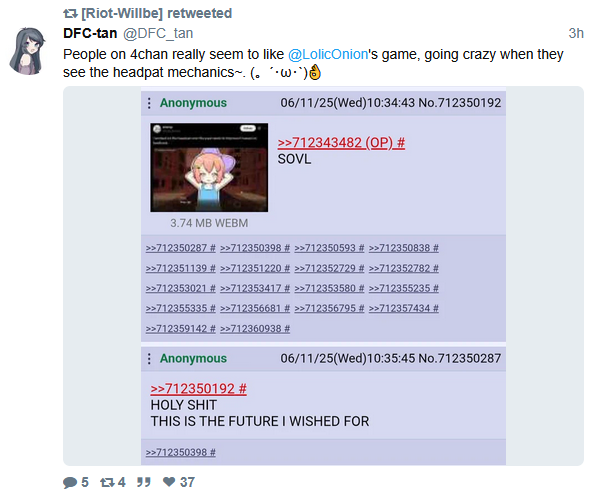Open menu dots on post No.712350192
The width and height of the screenshot is (593, 498).
point(149,103)
